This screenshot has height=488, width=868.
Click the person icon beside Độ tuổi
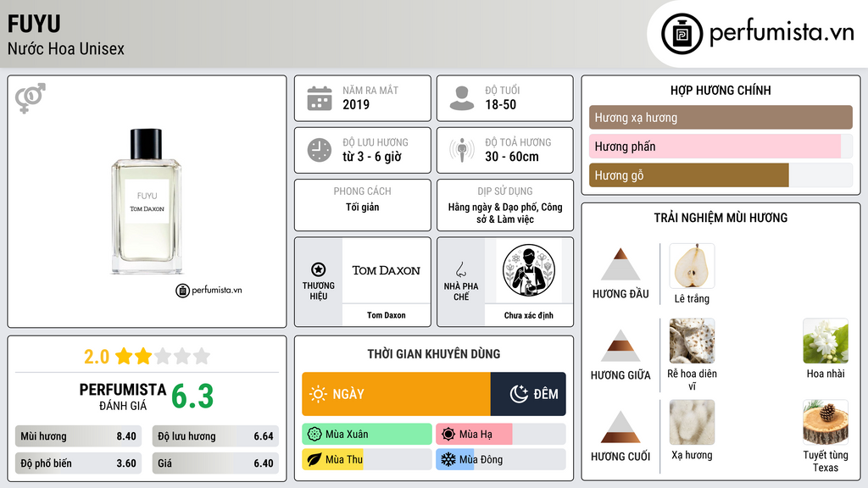coord(462,98)
